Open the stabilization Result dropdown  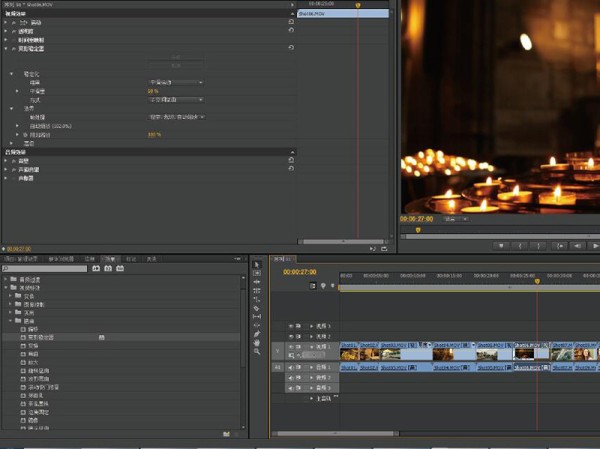[x=176, y=82]
